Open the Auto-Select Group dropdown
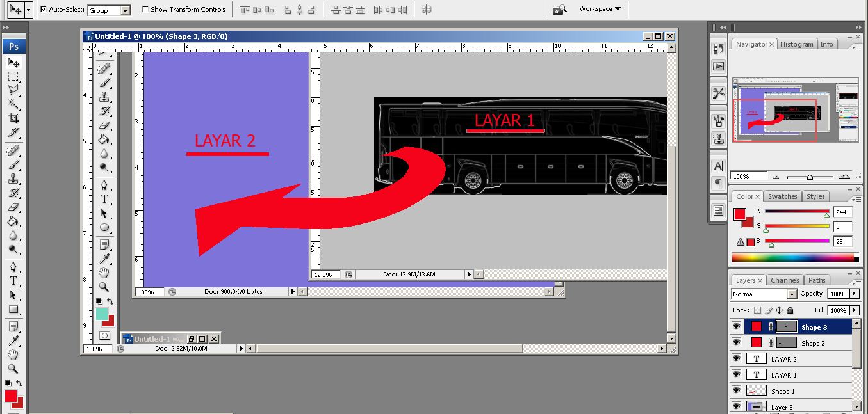Viewport: 868px width, 414px height. click(126, 10)
